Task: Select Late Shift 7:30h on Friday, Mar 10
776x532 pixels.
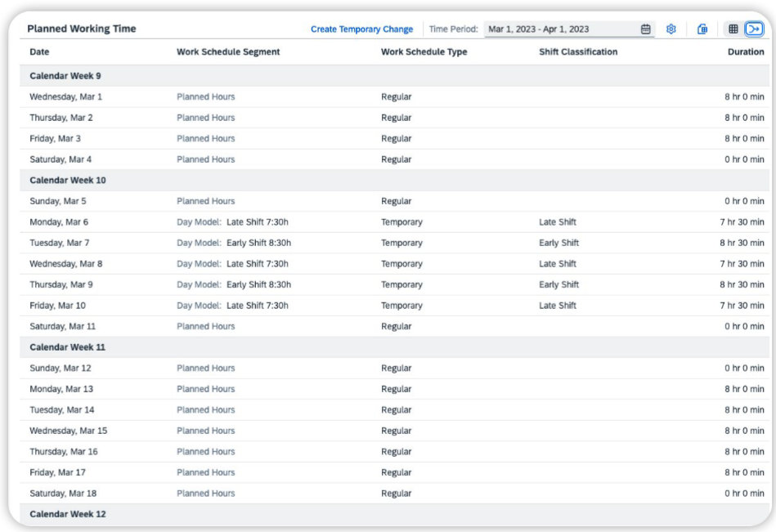Action: (x=257, y=306)
